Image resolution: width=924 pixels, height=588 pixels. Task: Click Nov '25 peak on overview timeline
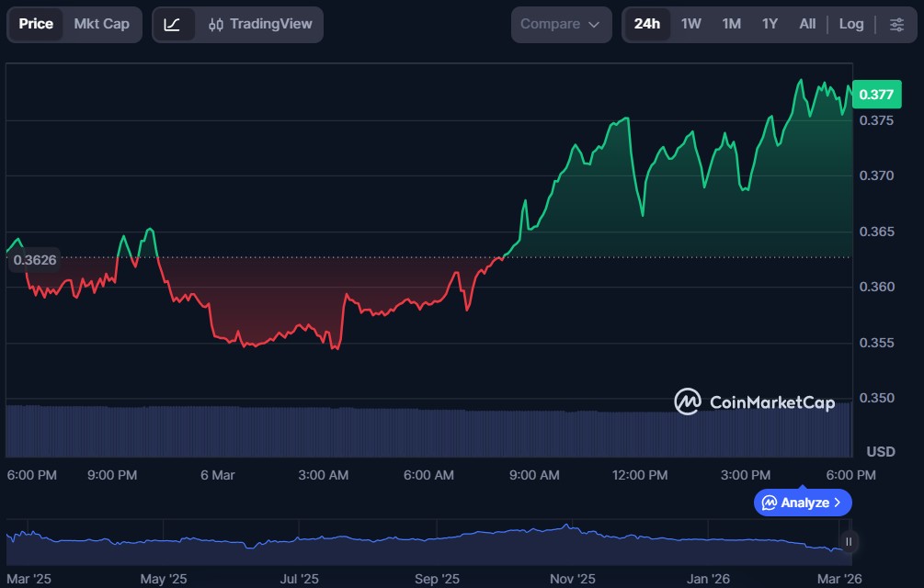(565, 527)
